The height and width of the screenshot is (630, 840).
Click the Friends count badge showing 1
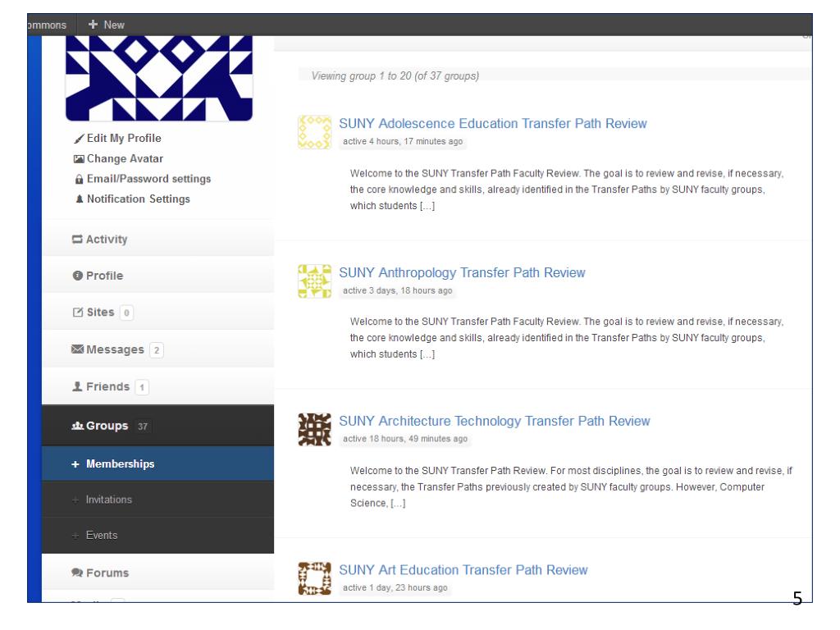[142, 387]
